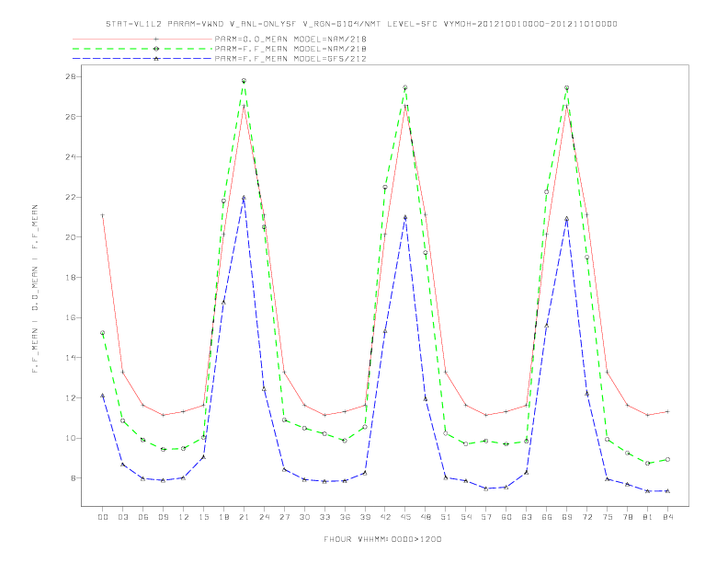
Task: Click x-axis tick label 42
Action: [385, 517]
